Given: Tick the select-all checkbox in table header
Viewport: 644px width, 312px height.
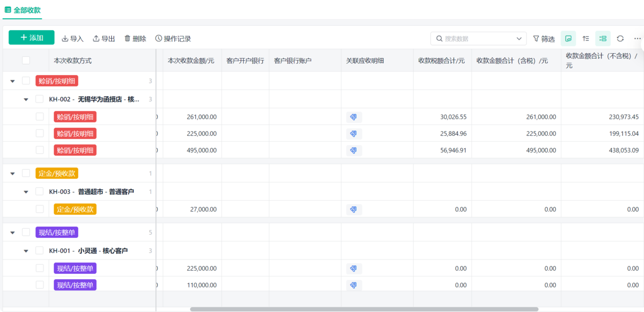Looking at the screenshot, I should tap(26, 61).
